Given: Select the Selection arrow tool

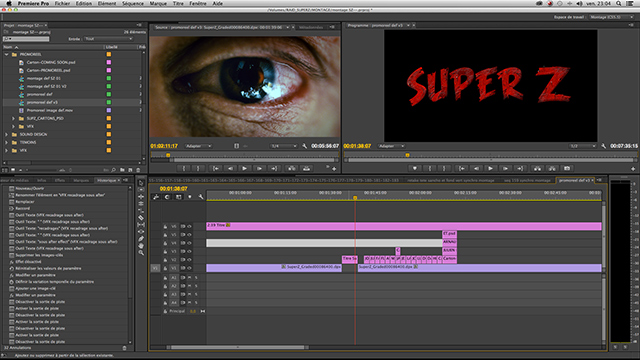Looking at the screenshot, I should 141,182.
